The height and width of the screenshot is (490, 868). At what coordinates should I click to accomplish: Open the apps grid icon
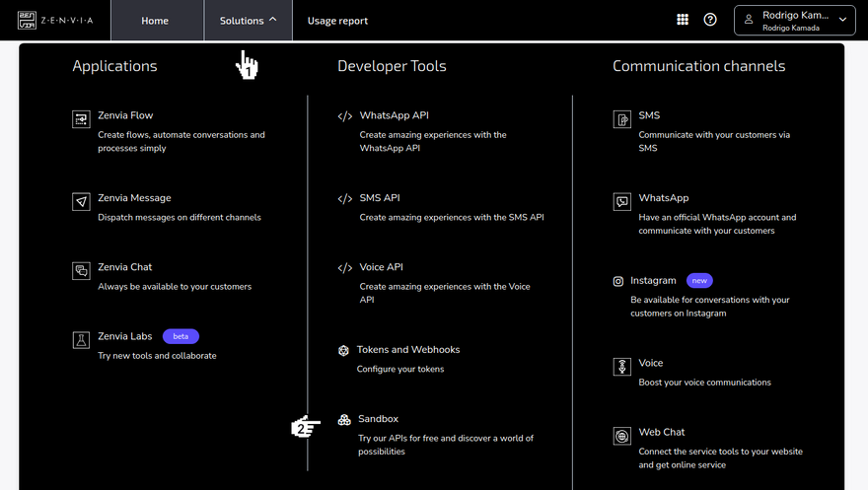683,20
